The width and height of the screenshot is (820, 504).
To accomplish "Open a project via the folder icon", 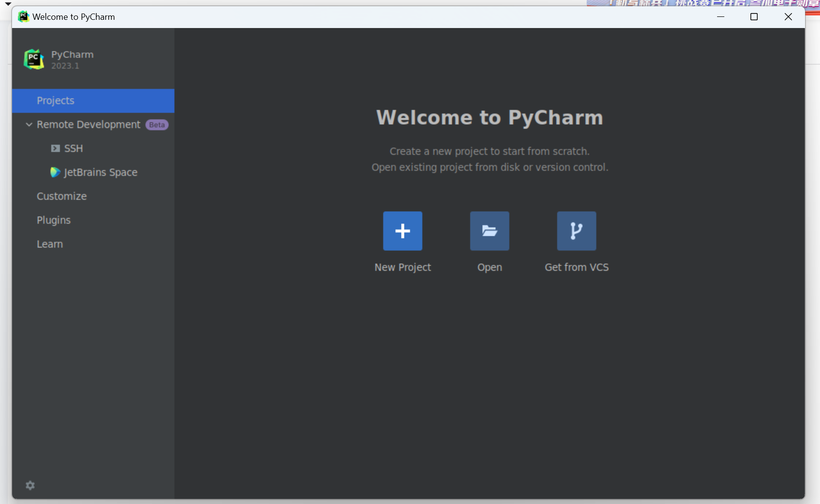I will pyautogui.click(x=489, y=231).
